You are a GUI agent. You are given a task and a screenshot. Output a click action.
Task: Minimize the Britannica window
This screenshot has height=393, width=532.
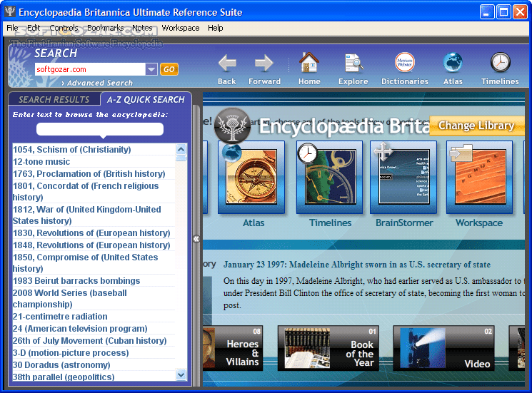tap(486, 12)
